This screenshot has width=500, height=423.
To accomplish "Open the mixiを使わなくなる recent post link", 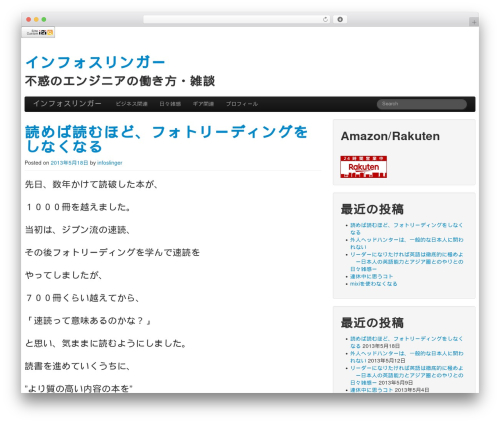I will 373,284.
